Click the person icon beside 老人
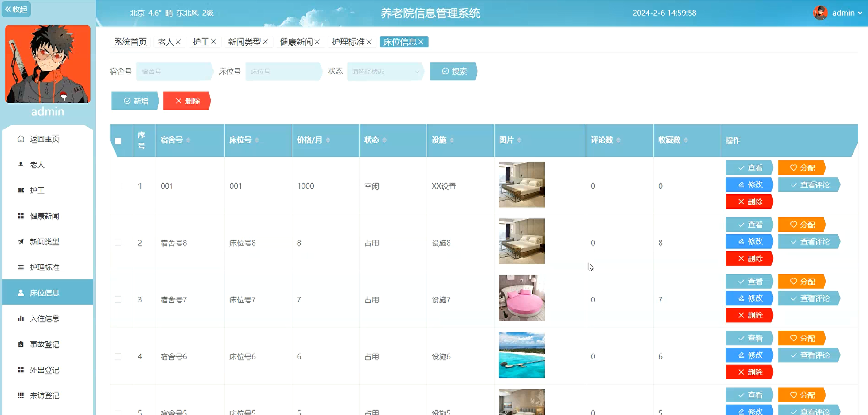Screen dimensions: 868x415 coord(21,165)
